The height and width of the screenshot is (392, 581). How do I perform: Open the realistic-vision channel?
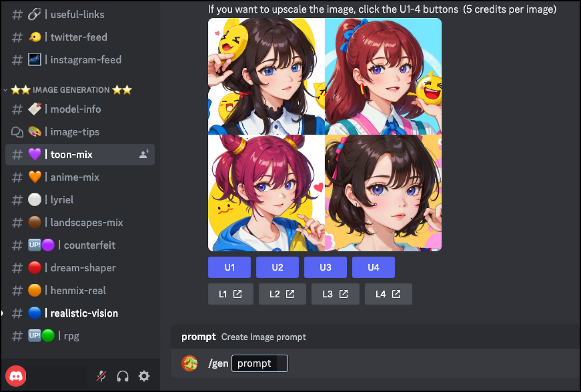80,313
